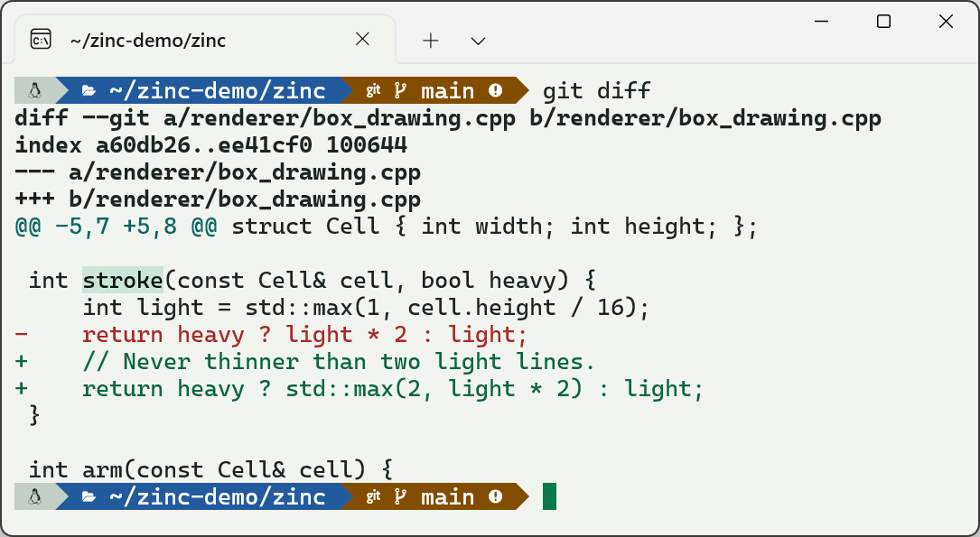Click the 'int arm(const Cell& cell)' line
Image resolution: width=980 pixels, height=537 pixels.
pos(210,470)
